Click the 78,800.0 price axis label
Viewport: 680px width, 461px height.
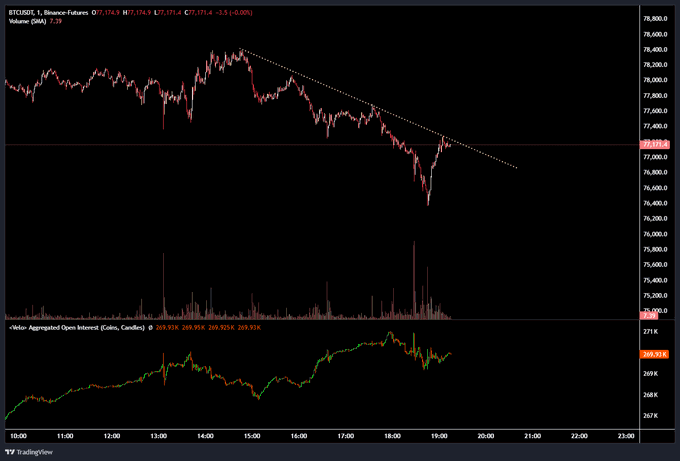coord(655,19)
